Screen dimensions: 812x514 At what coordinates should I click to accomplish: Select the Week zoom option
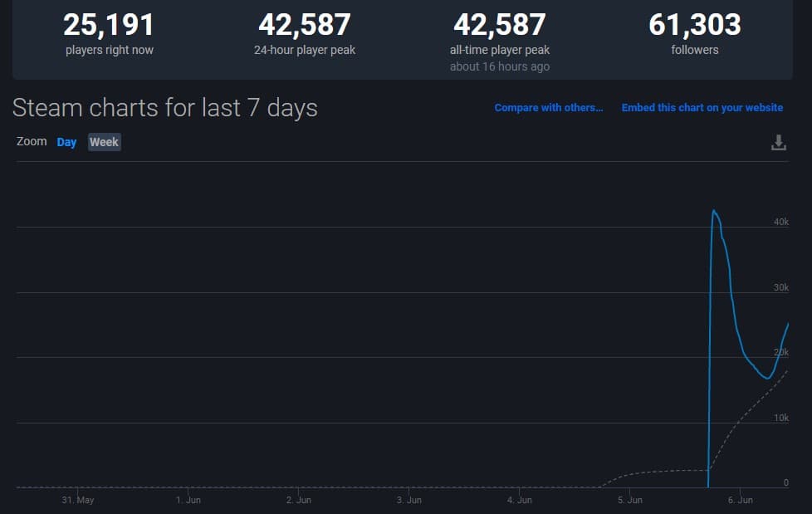[104, 142]
